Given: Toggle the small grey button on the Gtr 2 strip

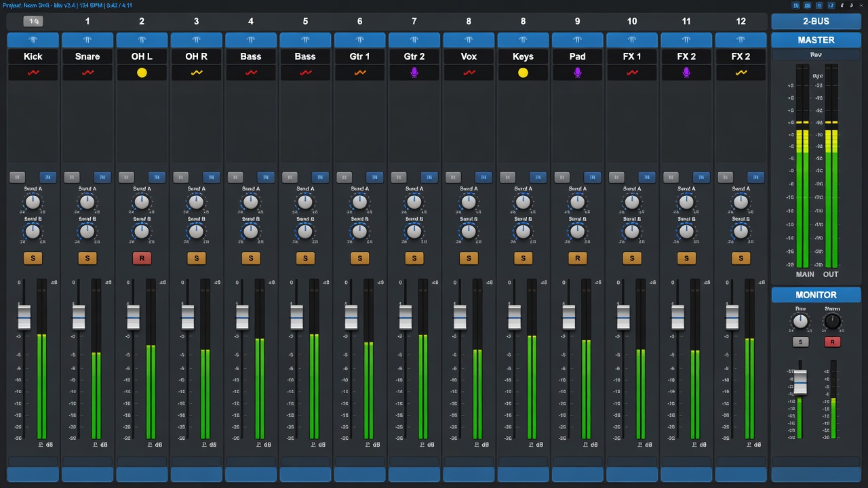Looking at the screenshot, I should [399, 178].
